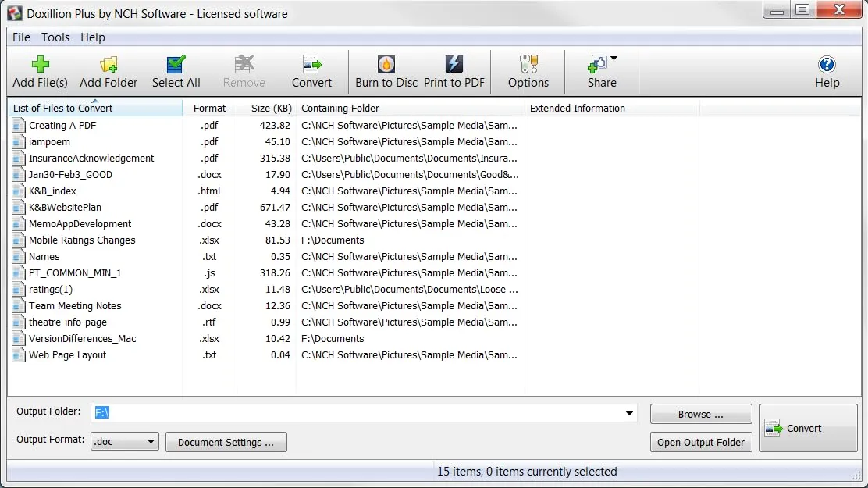Image resolution: width=868 pixels, height=488 pixels.
Task: Open the Help icon in the toolbar
Action: click(x=827, y=65)
